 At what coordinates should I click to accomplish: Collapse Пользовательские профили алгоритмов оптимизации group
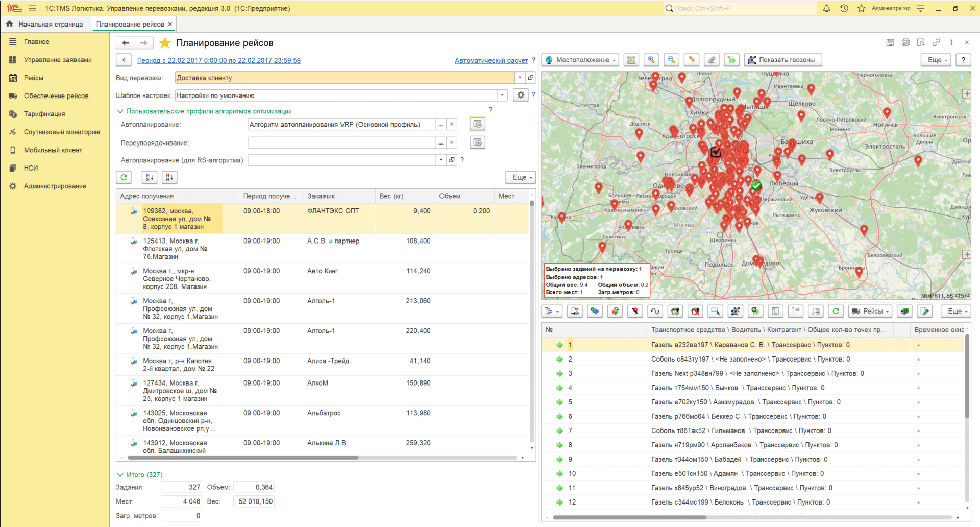(120, 111)
